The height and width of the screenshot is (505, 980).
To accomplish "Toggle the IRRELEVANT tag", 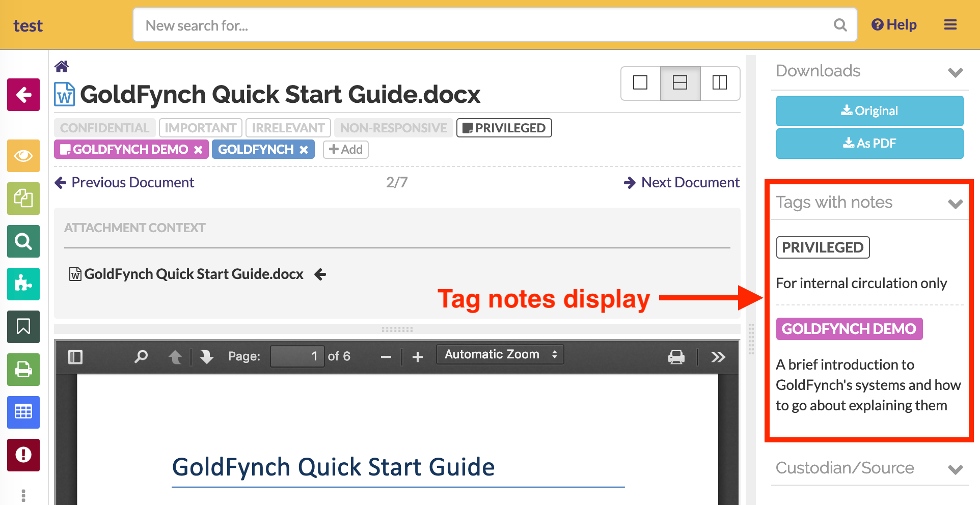I will (x=288, y=128).
